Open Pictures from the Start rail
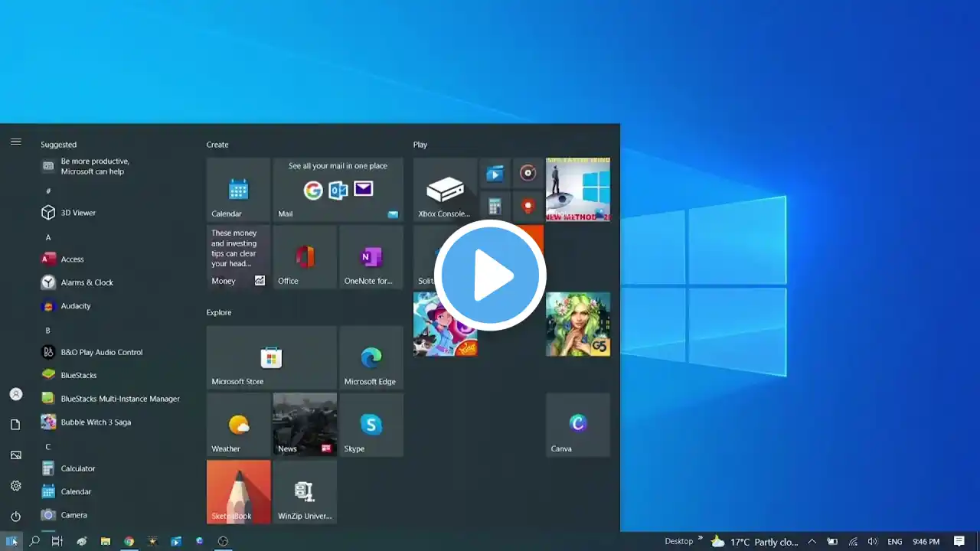This screenshot has width=980, height=551. point(15,455)
